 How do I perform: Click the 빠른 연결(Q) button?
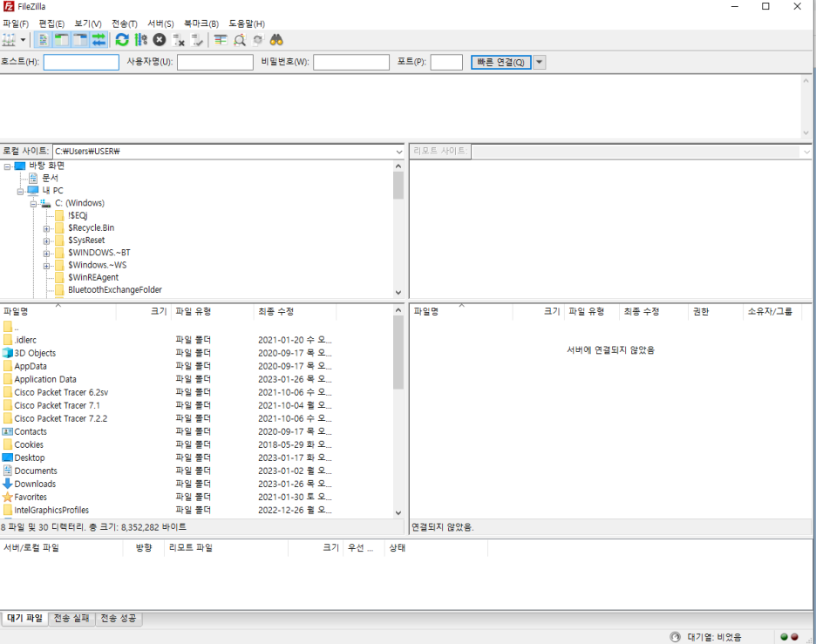500,63
